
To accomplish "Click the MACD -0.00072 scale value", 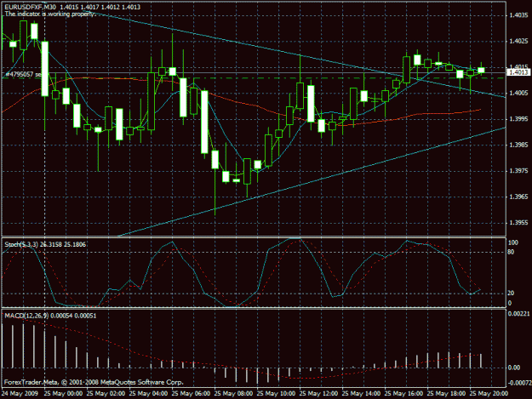I will coord(519,383).
